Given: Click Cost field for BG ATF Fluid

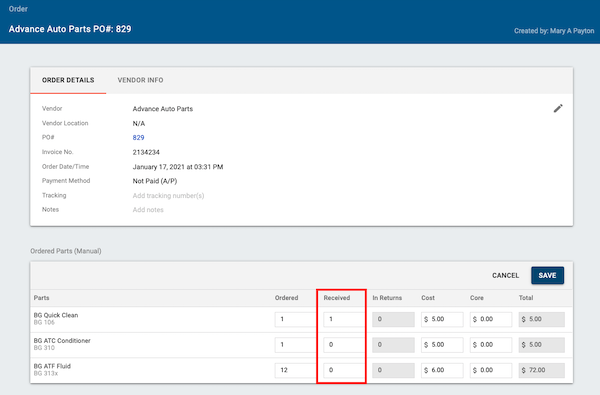Looking at the screenshot, I should coord(442,370).
